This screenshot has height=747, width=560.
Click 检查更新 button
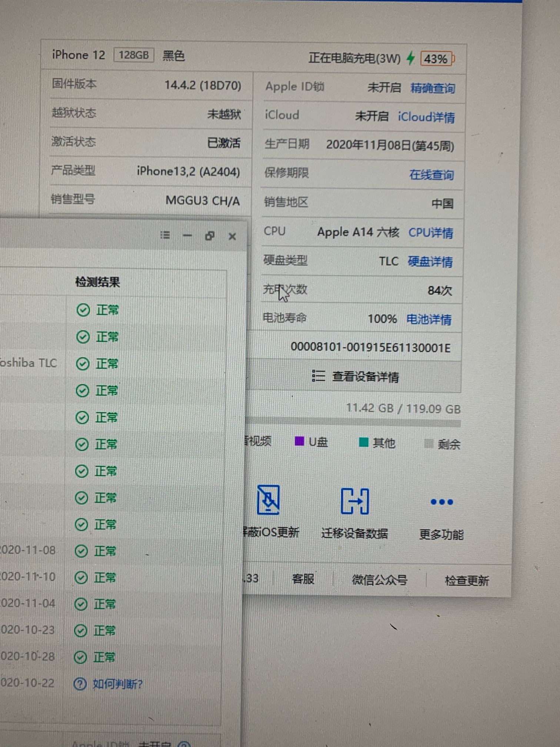tap(467, 581)
